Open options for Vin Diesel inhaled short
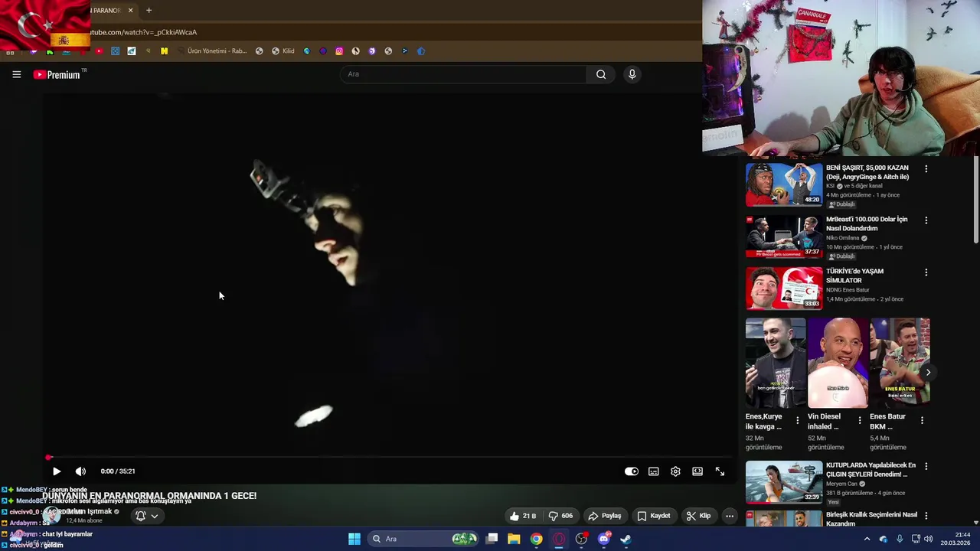This screenshot has height=551, width=980. [859, 421]
